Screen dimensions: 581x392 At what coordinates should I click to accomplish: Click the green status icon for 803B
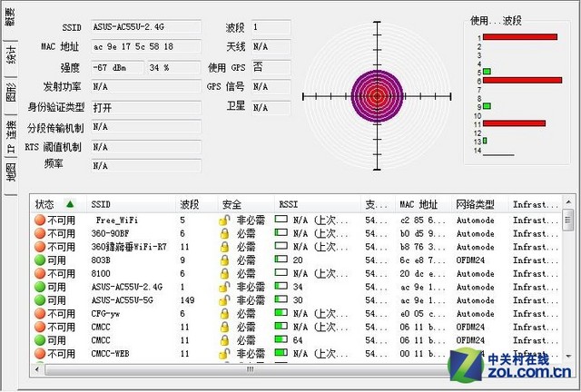coord(40,260)
